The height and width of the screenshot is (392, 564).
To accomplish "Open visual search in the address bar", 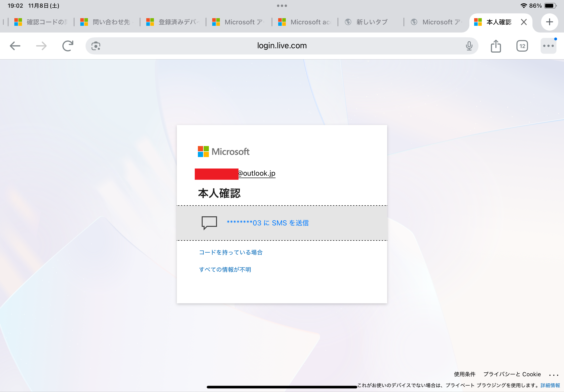I will (95, 46).
